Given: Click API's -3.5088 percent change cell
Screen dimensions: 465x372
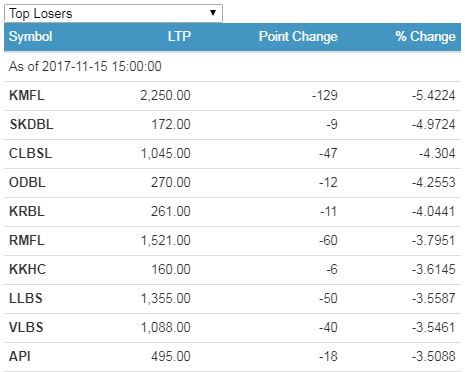Looking at the screenshot, I should pos(434,356).
